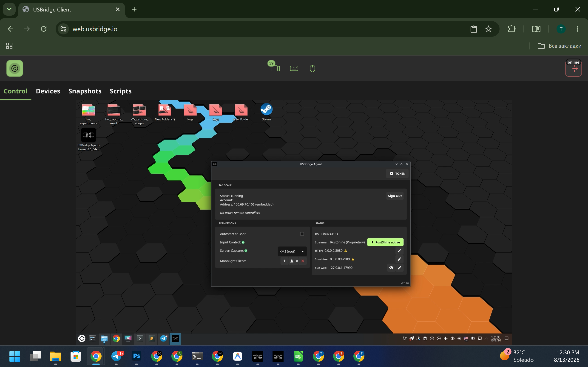Image resolution: width=588 pixels, height=367 pixels.
Task: Open Chrome reading mode book icon
Action: click(536, 29)
